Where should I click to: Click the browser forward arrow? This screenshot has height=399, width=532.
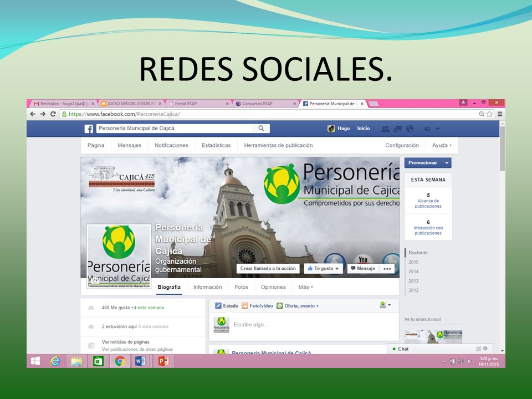tap(43, 114)
